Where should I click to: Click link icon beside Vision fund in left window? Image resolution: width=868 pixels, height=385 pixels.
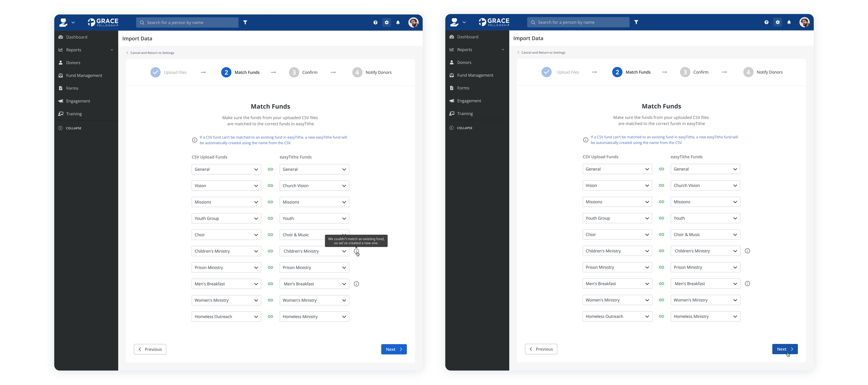[270, 185]
